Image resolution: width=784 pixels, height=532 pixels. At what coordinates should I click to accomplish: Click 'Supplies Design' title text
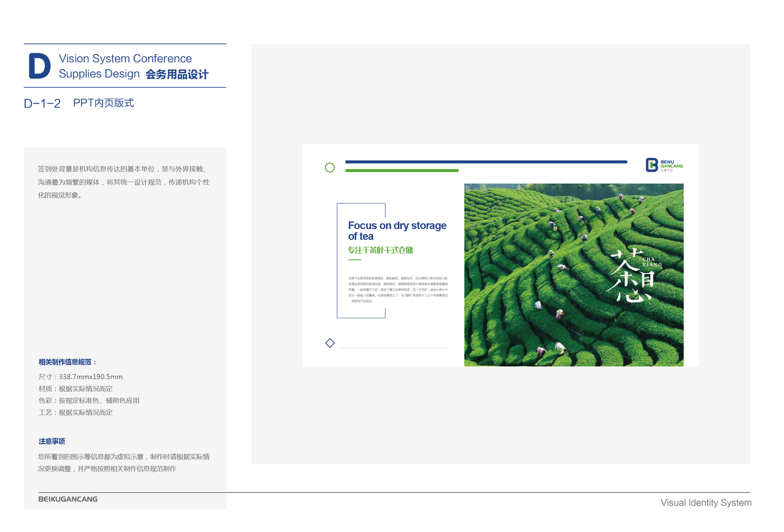(x=99, y=74)
